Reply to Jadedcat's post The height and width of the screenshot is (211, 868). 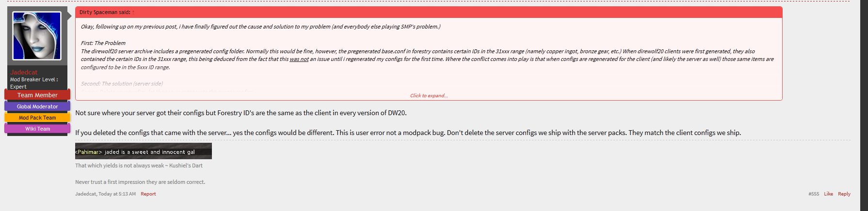[x=844, y=194]
